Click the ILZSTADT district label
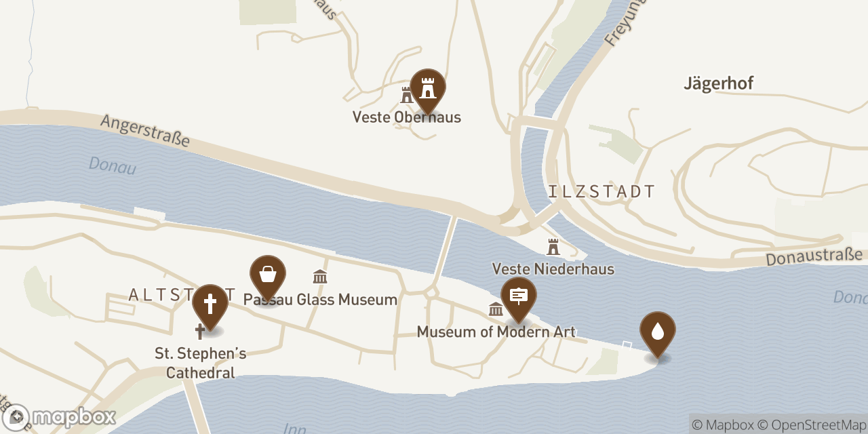This screenshot has height=434, width=868. [x=600, y=192]
